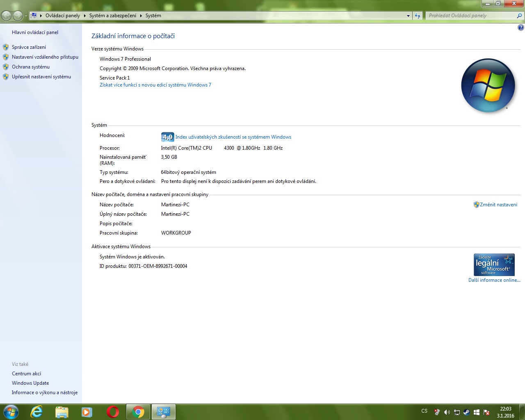Go back using the Back arrow button
This screenshot has height=420, width=525.
(x=7, y=16)
